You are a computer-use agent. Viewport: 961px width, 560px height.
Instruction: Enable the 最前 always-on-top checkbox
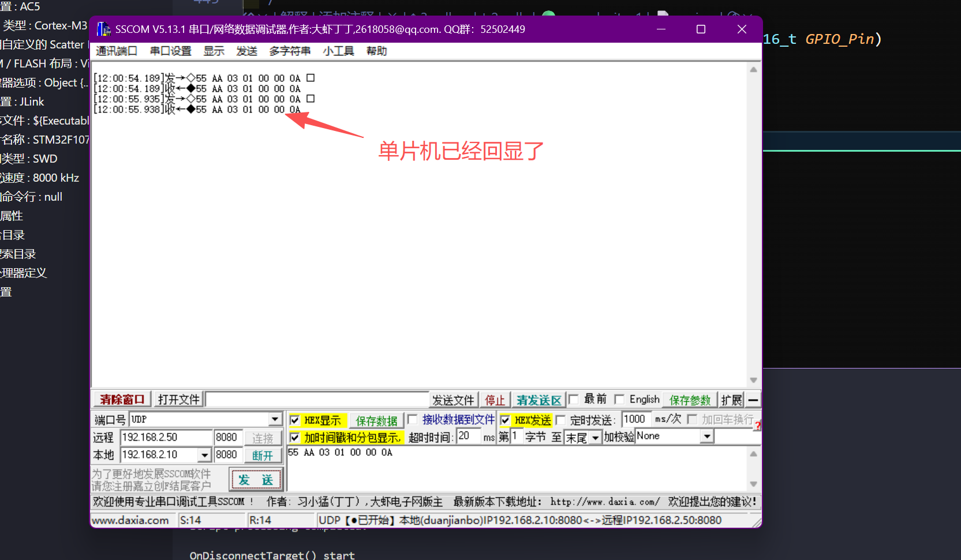574,399
